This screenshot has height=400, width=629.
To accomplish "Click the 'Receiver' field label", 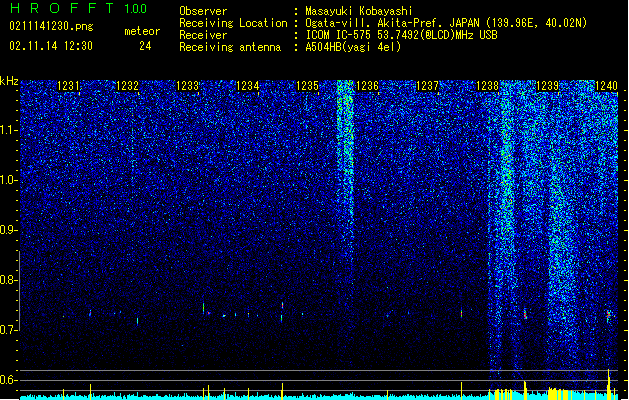I will point(203,35).
